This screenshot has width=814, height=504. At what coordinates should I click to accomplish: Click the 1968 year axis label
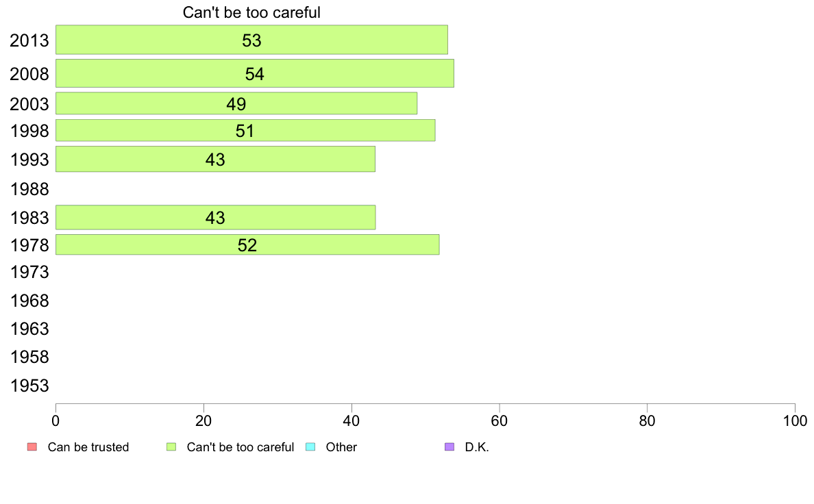pos(29,301)
